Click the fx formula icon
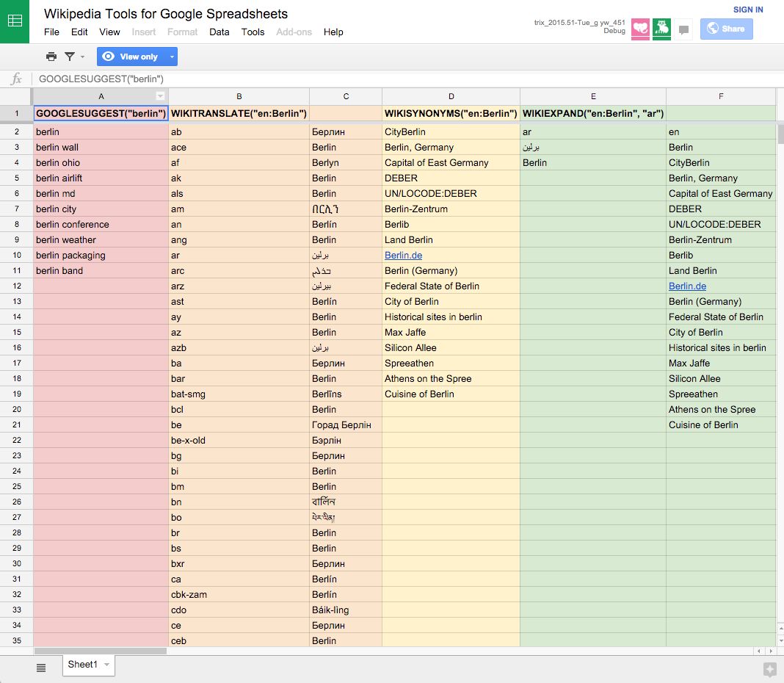Screen dimensions: 784x683 pyautogui.click(x=16, y=79)
